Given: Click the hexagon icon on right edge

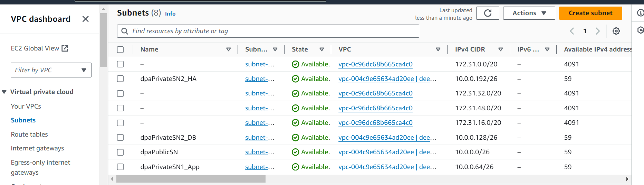Looking at the screenshot, I should pos(640,30).
